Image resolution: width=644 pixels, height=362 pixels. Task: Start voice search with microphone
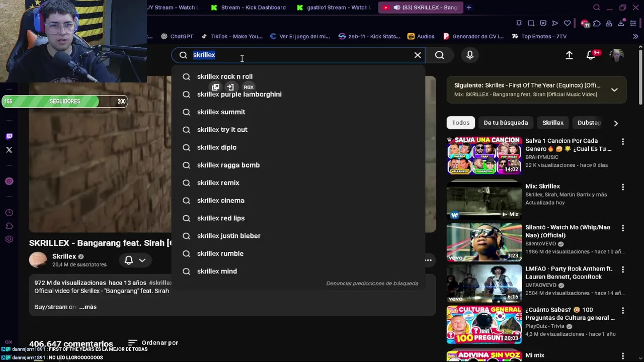(470, 55)
